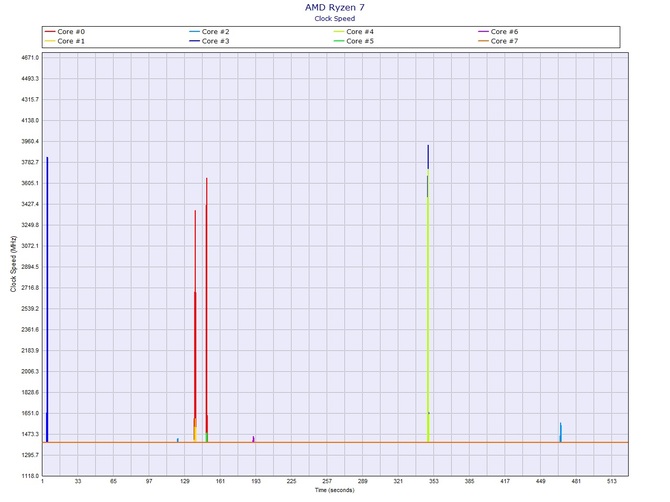The height and width of the screenshot is (502, 670).
Task: Click the 513 x-axis tick label
Action: (611, 481)
